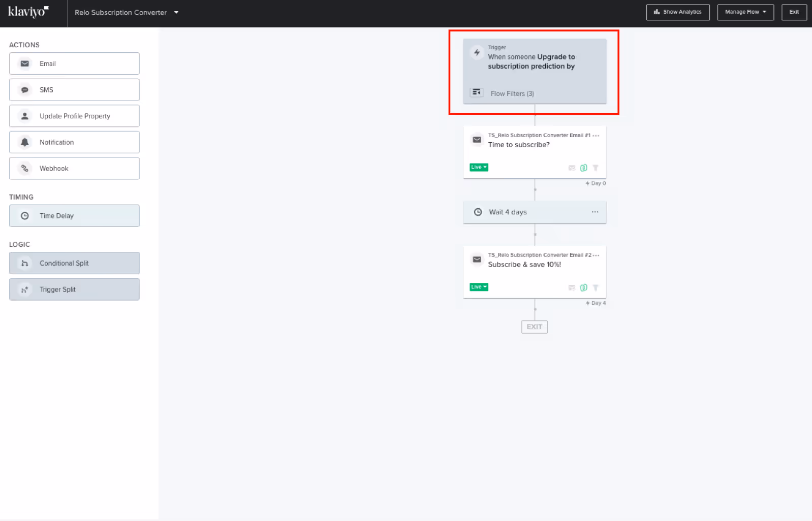Select the SMS speech bubble icon
The height and width of the screenshot is (521, 812).
tap(24, 90)
